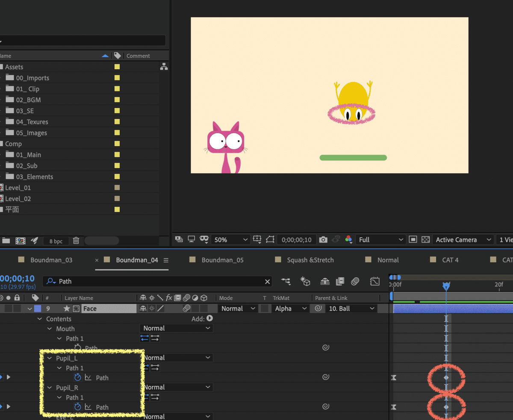Collapse the Mouth shape group

tap(50, 329)
